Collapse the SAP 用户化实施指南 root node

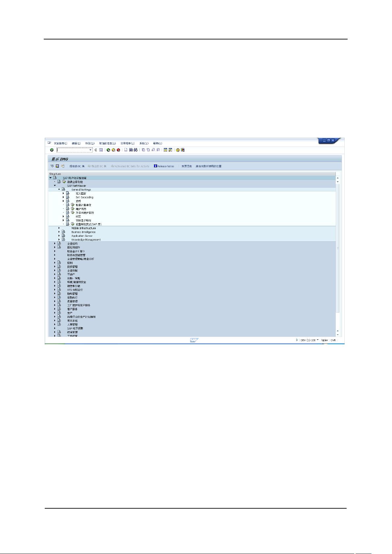(x=51, y=178)
